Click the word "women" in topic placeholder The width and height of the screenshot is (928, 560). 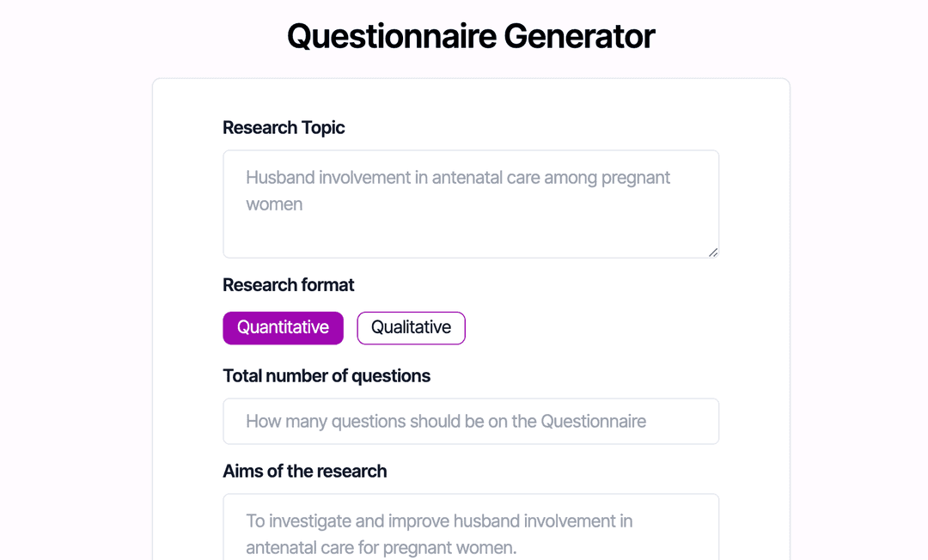[274, 204]
